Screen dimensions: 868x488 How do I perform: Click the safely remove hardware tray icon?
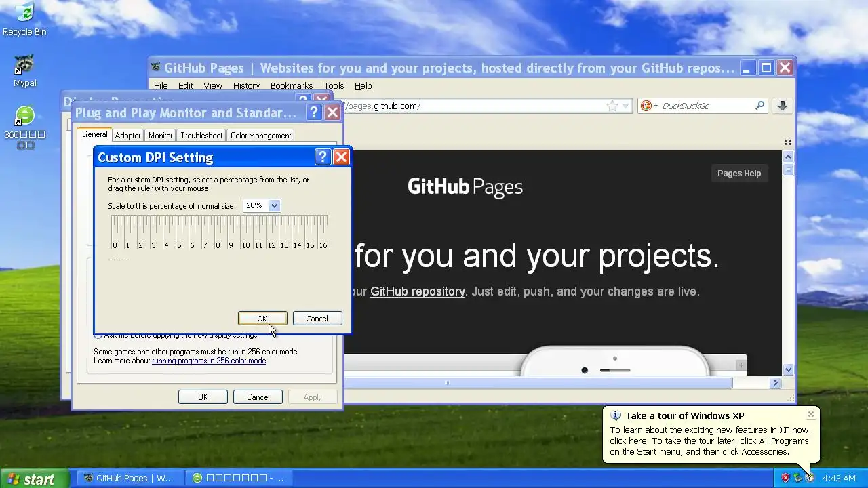point(797,478)
